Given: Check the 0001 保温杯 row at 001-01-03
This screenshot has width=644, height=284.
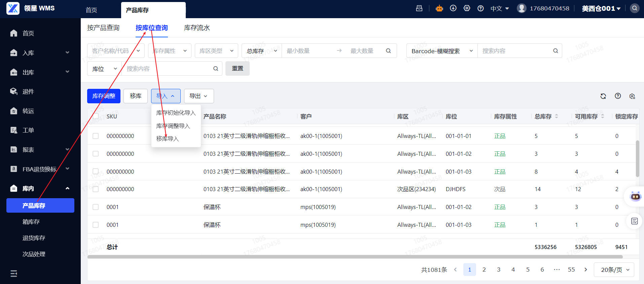Looking at the screenshot, I should [x=96, y=225].
